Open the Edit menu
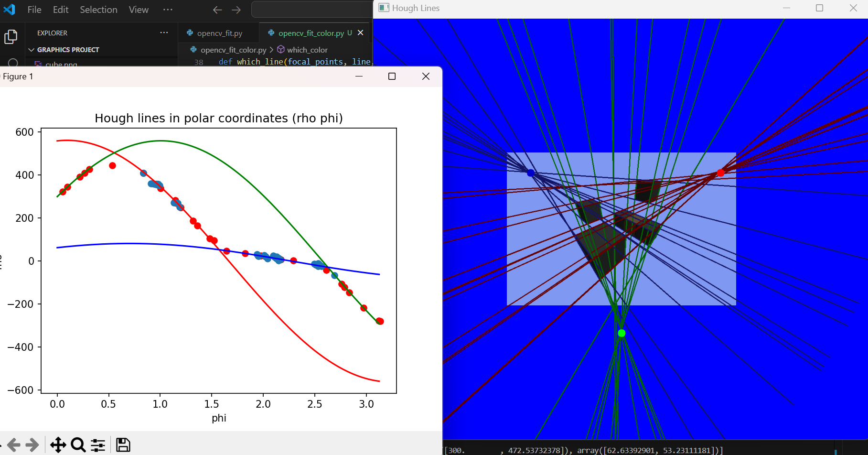Image resolution: width=868 pixels, height=455 pixels. (x=61, y=10)
